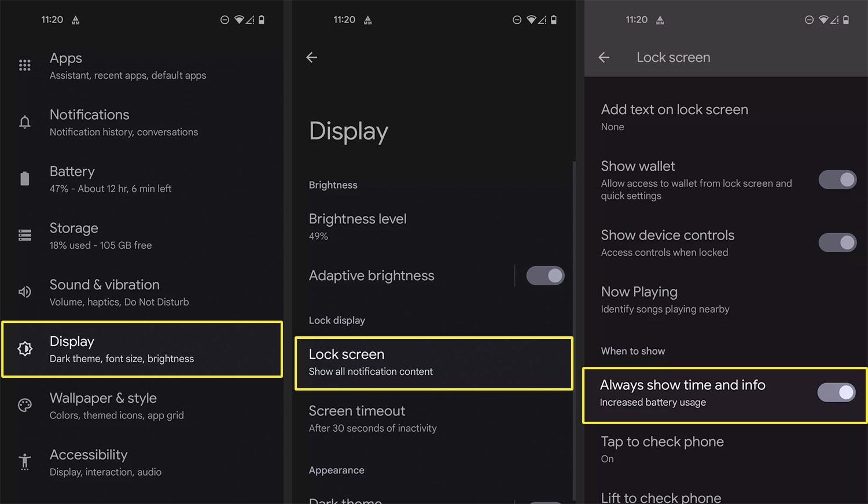Image resolution: width=868 pixels, height=504 pixels.
Task: Tap the back arrow on Lock screen page
Action: coord(604,57)
